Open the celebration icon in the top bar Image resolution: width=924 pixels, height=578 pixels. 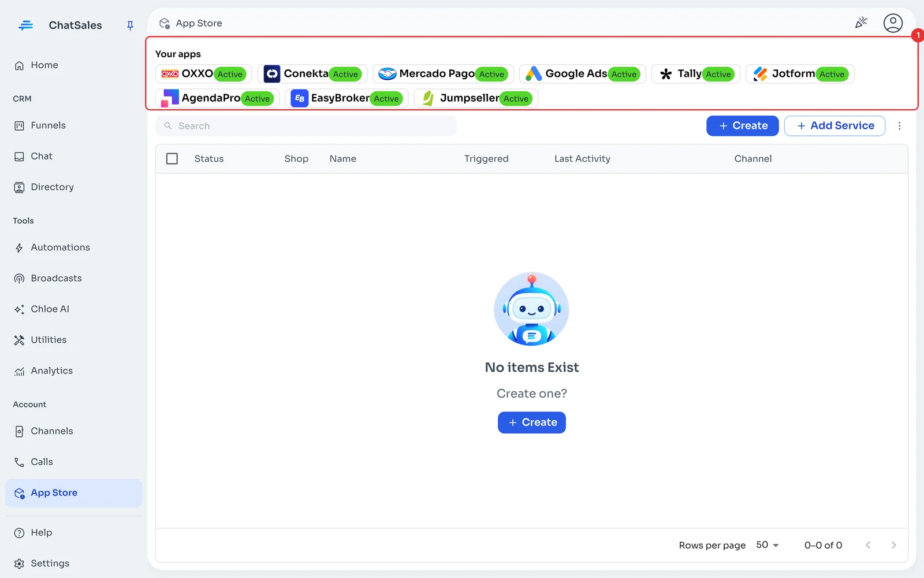coord(861,23)
